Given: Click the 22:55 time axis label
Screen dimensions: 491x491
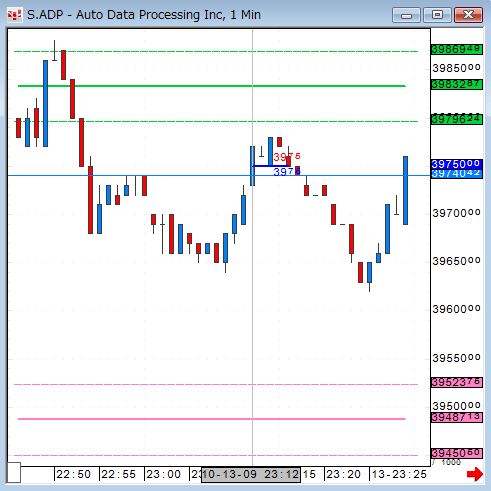Looking at the screenshot, I should tap(118, 474).
